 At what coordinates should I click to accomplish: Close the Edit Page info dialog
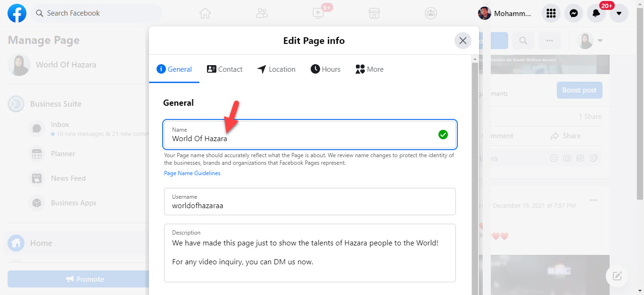pos(462,41)
